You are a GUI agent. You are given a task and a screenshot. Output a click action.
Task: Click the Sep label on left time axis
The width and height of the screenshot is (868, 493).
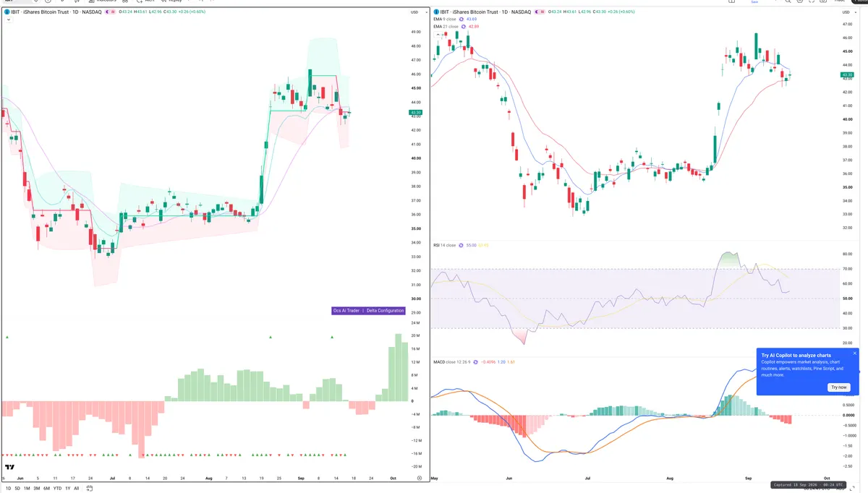tap(301, 478)
